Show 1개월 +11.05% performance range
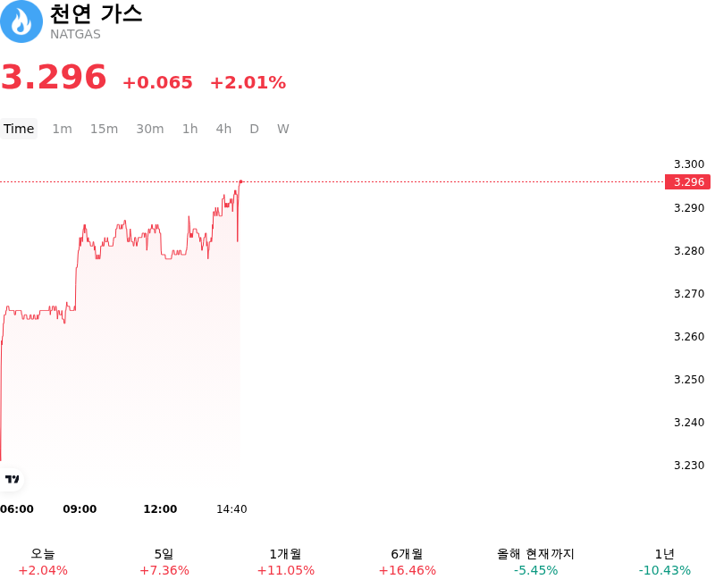 point(285,562)
